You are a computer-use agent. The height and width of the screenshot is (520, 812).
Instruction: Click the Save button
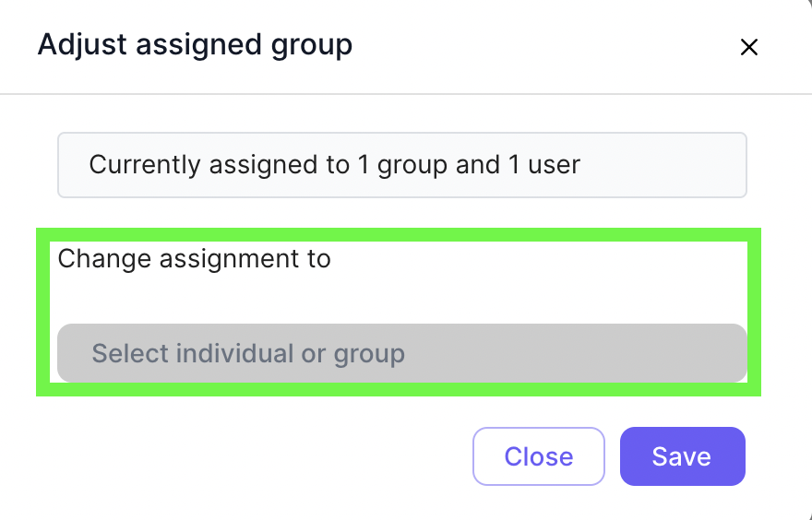click(x=682, y=456)
